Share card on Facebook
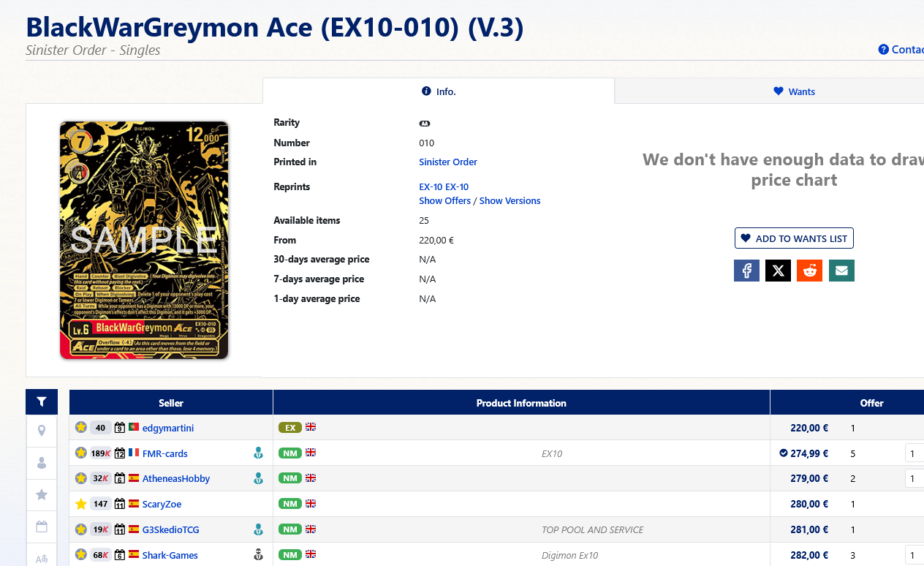This screenshot has width=924, height=566. point(746,271)
